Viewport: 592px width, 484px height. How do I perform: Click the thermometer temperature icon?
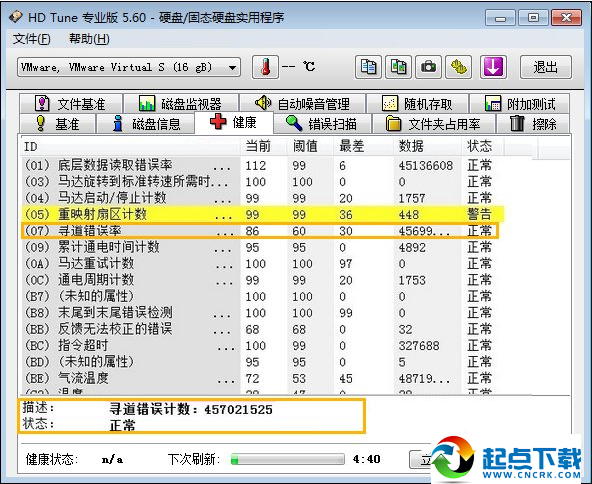click(x=265, y=67)
